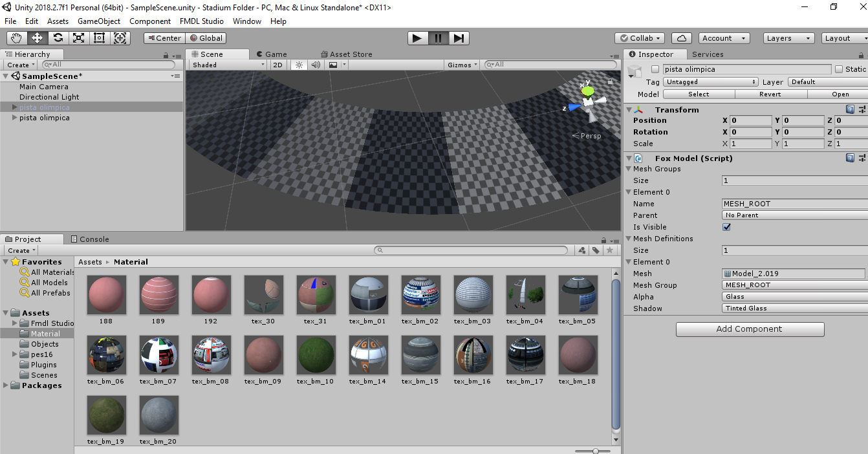Toggle scene effects image icon
The image size is (868, 454).
click(333, 65)
